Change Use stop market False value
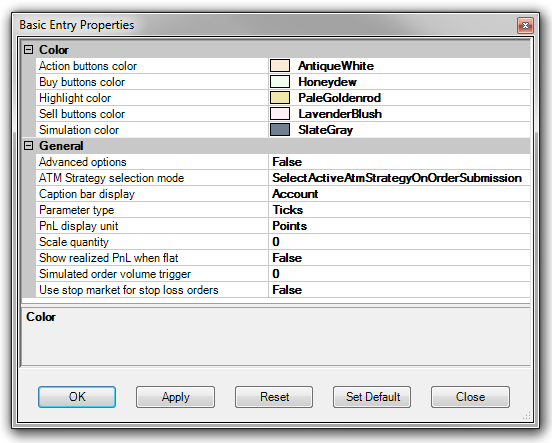The height and width of the screenshot is (443, 552). [400, 290]
